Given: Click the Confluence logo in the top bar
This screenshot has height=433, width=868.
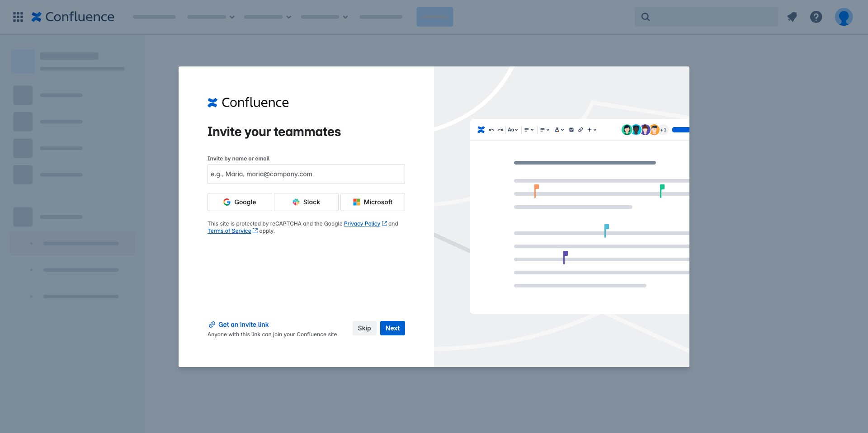Looking at the screenshot, I should (73, 17).
